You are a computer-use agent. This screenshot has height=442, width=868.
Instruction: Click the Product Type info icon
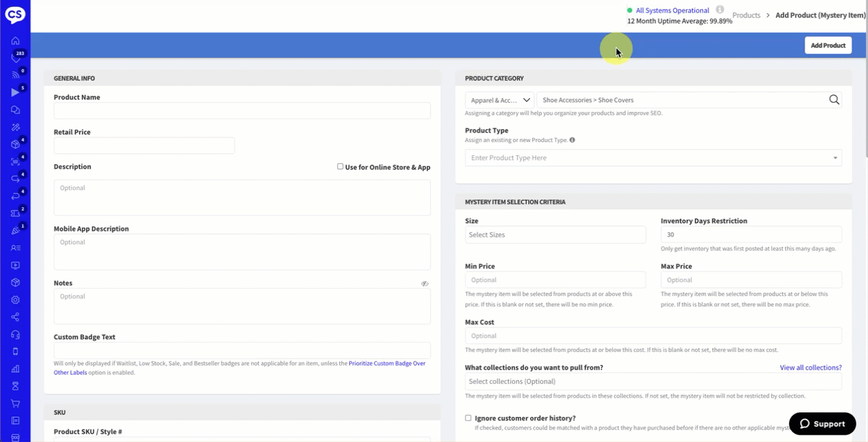tap(572, 140)
